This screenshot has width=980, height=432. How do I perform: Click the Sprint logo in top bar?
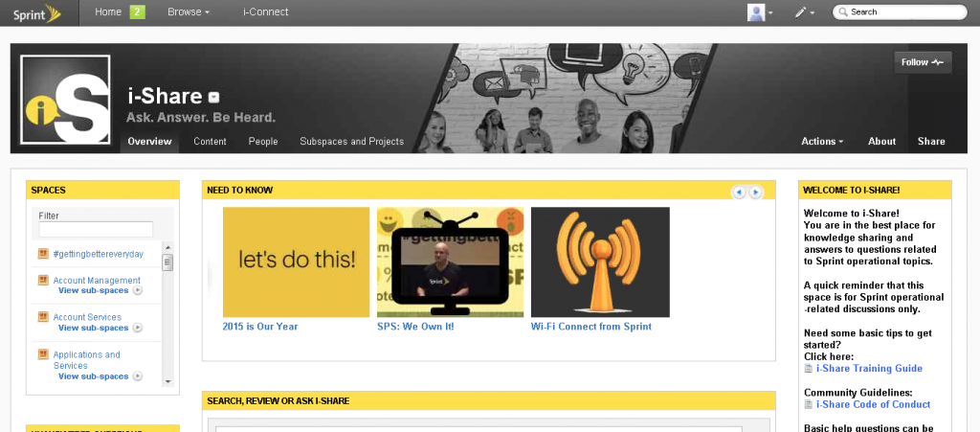click(32, 12)
